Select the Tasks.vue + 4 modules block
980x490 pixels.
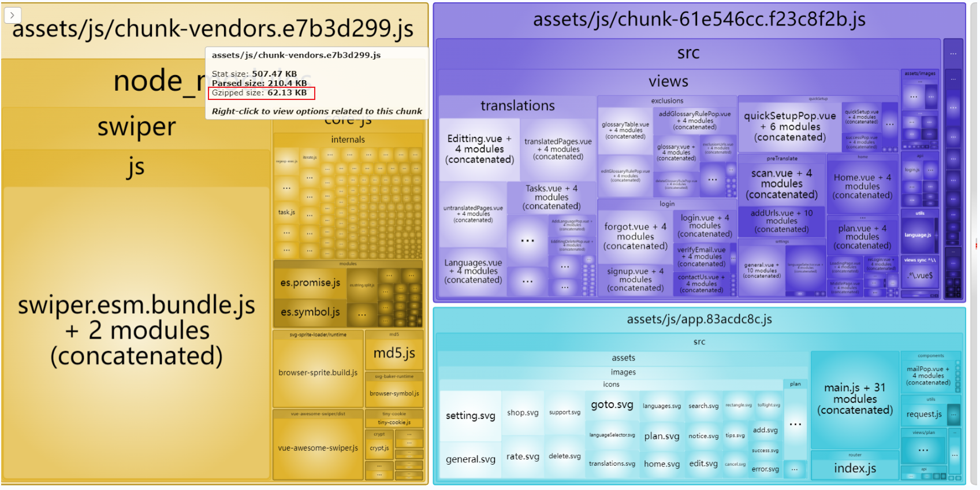click(x=552, y=198)
